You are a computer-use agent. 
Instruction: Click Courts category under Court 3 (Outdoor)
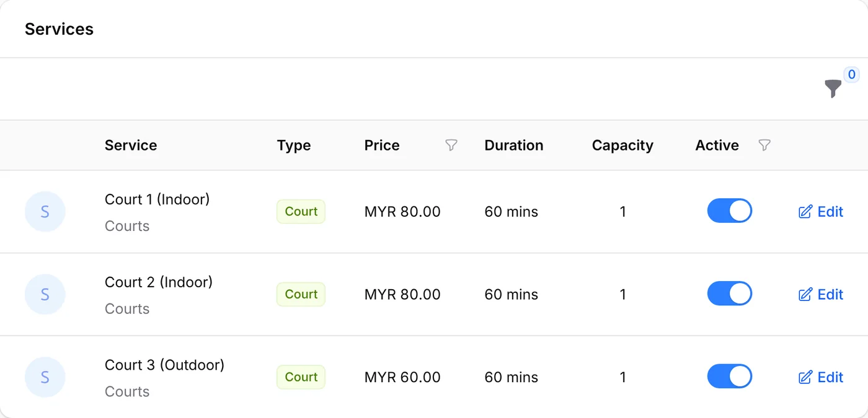click(x=127, y=392)
